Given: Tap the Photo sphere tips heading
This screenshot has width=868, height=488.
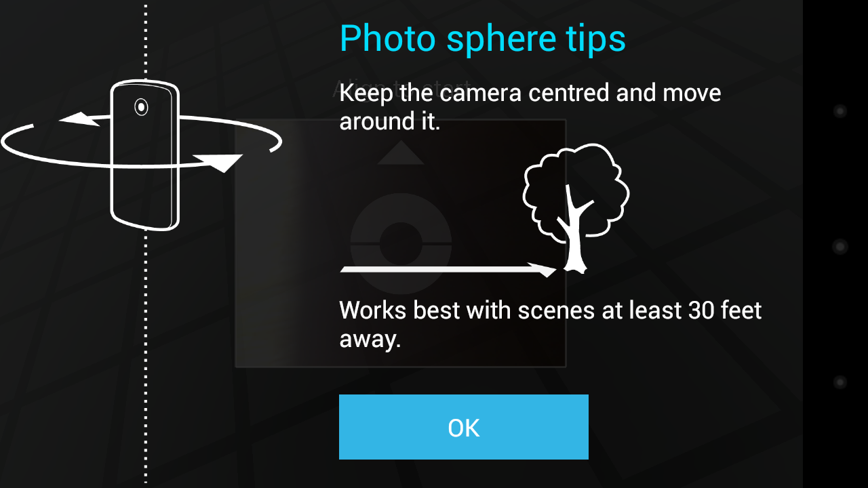Looking at the screenshot, I should tap(482, 39).
